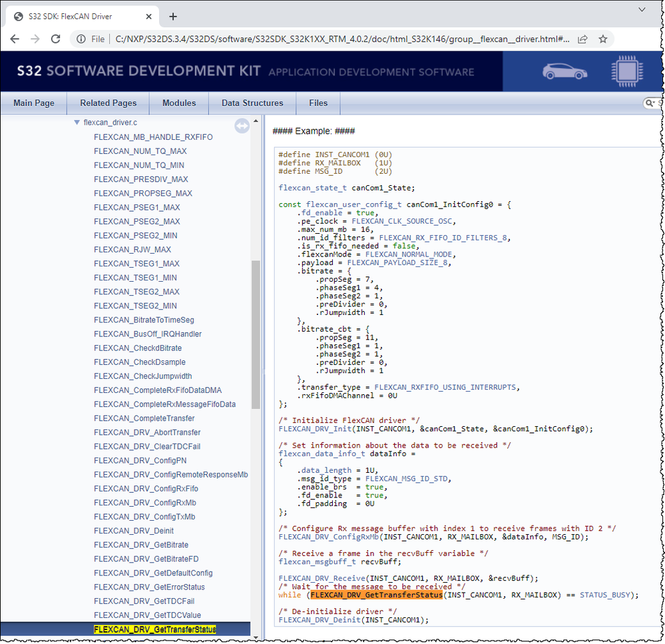The width and height of the screenshot is (665, 644).
Task: Click the forward navigation arrow
Action: (35, 39)
